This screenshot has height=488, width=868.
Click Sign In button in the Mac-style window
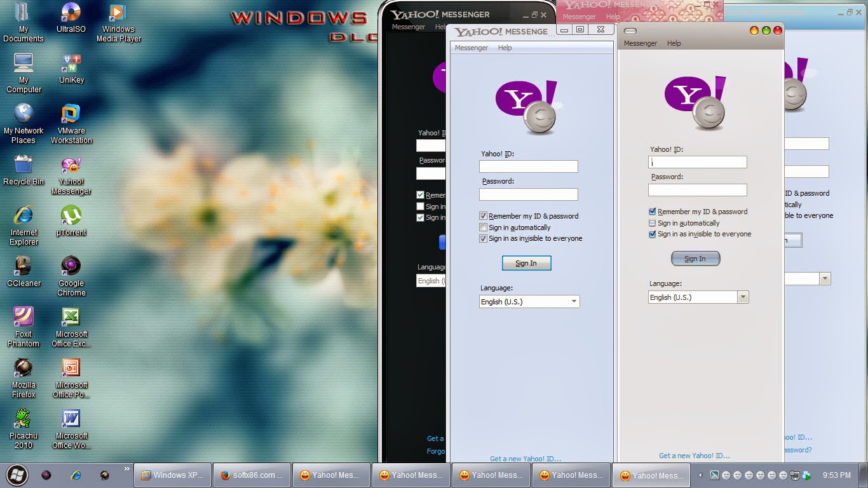point(695,259)
